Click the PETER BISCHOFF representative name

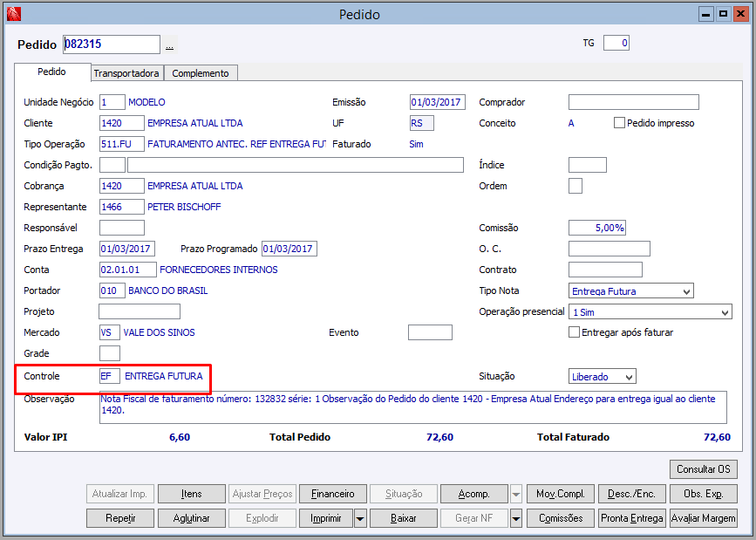coord(184,207)
